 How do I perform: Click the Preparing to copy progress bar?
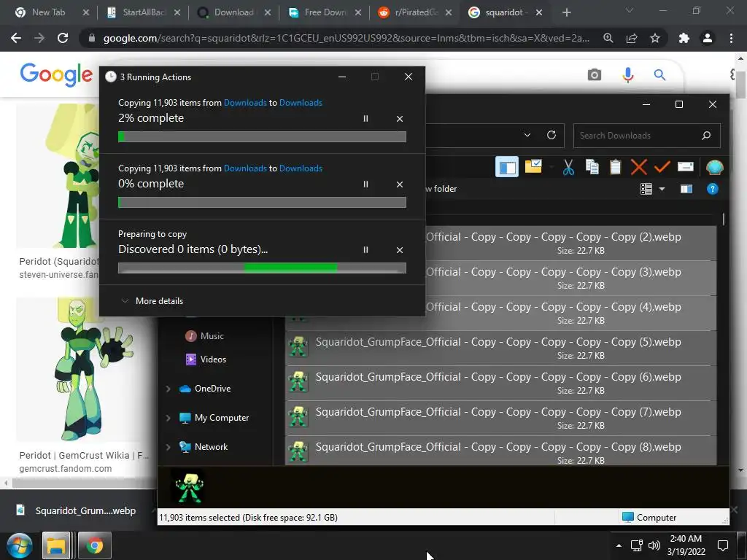(x=262, y=268)
